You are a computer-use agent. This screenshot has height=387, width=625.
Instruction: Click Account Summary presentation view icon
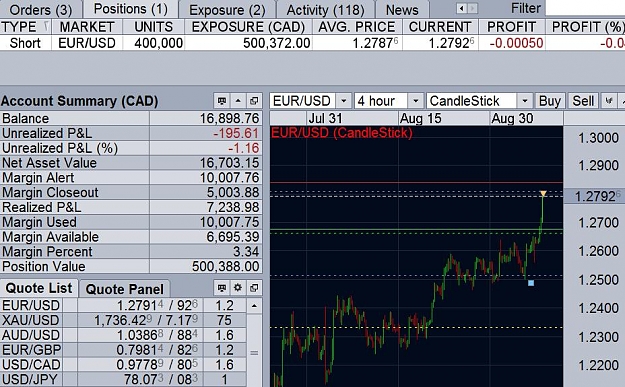pos(222,101)
